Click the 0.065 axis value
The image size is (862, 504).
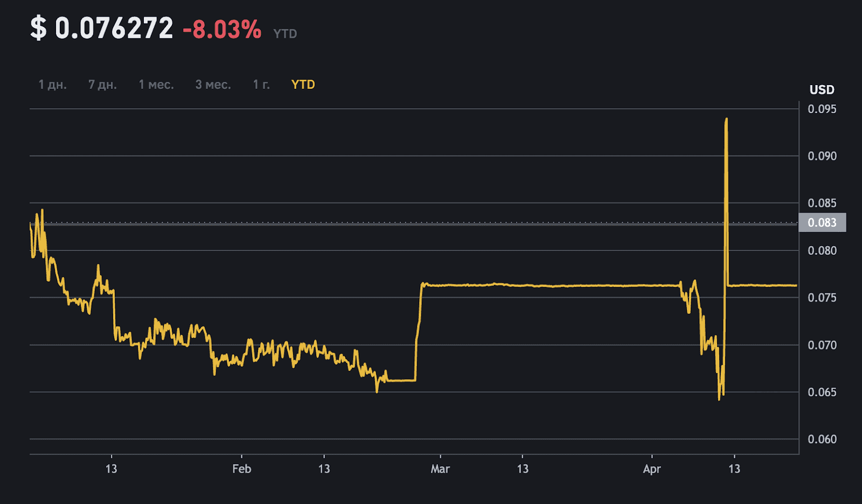coord(822,392)
